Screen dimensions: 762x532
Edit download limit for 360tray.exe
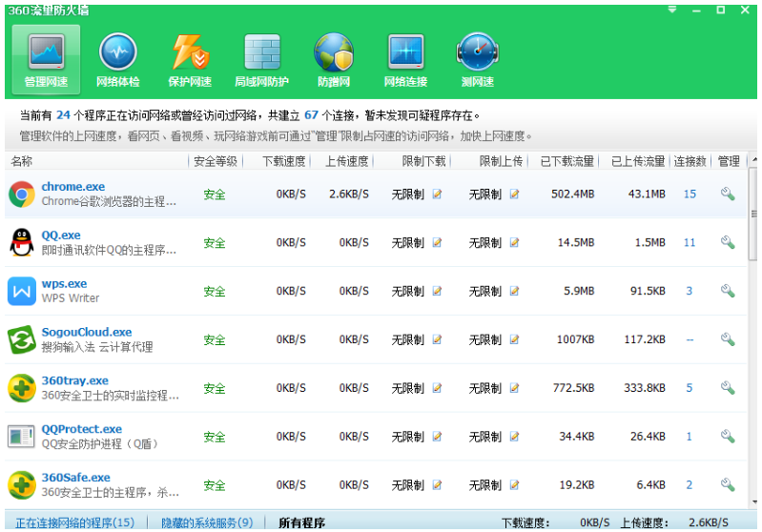(437, 388)
